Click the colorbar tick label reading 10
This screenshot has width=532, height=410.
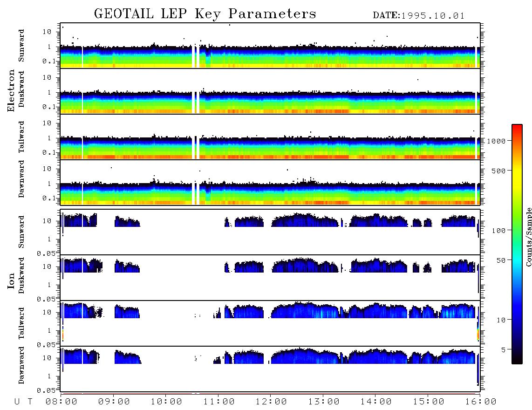[x=501, y=320]
